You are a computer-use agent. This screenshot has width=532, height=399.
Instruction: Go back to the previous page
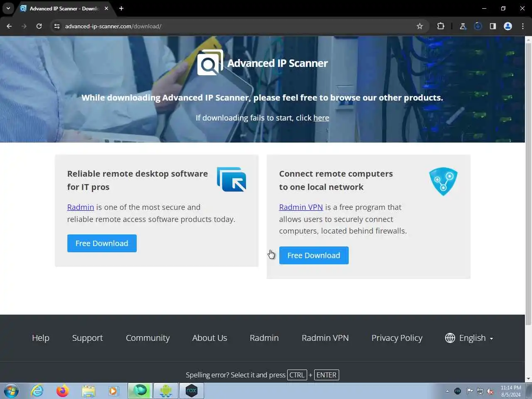pos(9,26)
